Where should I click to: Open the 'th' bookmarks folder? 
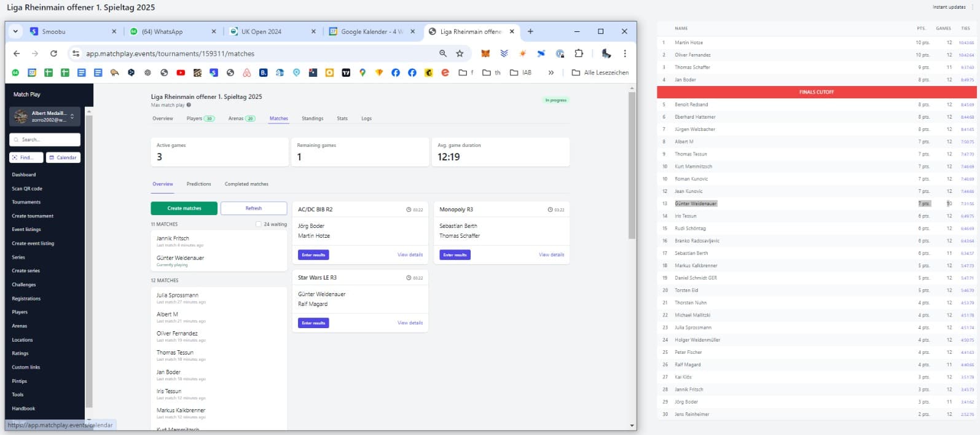pyautogui.click(x=492, y=72)
